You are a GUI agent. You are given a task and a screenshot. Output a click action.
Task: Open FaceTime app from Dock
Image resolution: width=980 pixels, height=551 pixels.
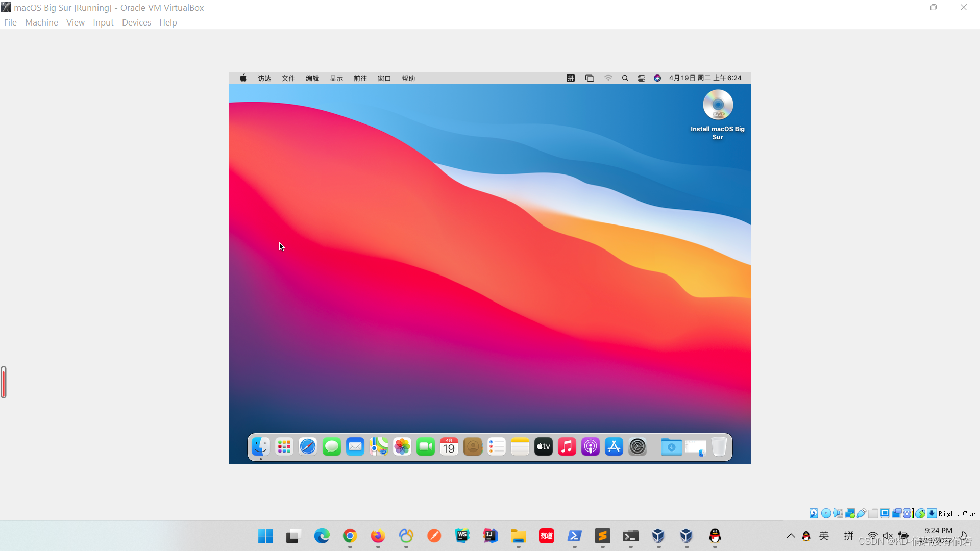tap(425, 447)
